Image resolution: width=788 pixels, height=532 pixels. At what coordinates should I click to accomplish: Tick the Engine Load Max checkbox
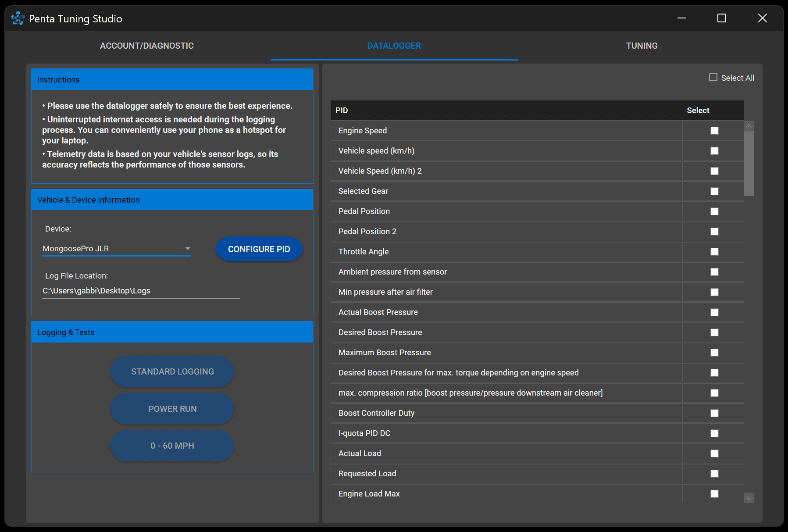click(714, 494)
